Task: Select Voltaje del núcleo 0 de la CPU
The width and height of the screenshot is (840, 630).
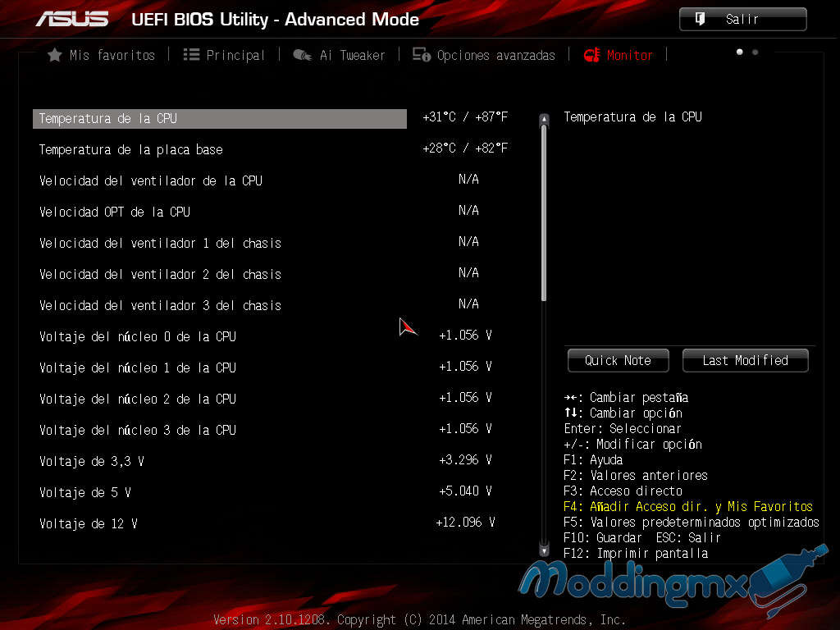Action: click(x=138, y=337)
